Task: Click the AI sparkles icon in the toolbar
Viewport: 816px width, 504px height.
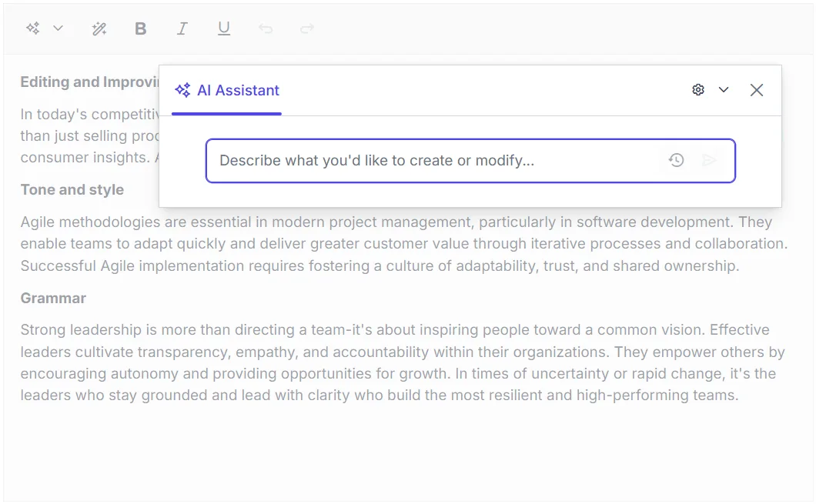Action: [x=32, y=28]
